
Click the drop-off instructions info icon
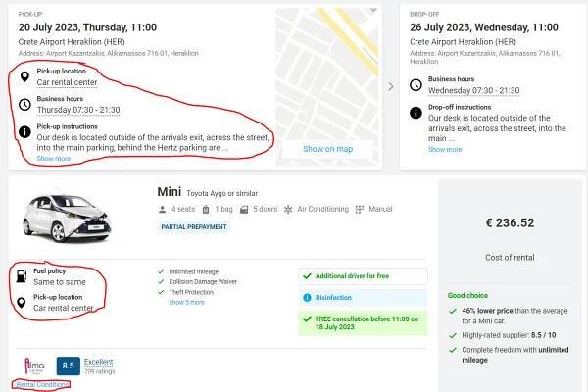click(x=415, y=111)
